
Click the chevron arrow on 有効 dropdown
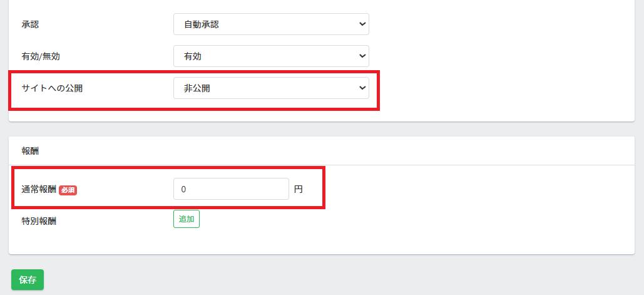[362, 56]
